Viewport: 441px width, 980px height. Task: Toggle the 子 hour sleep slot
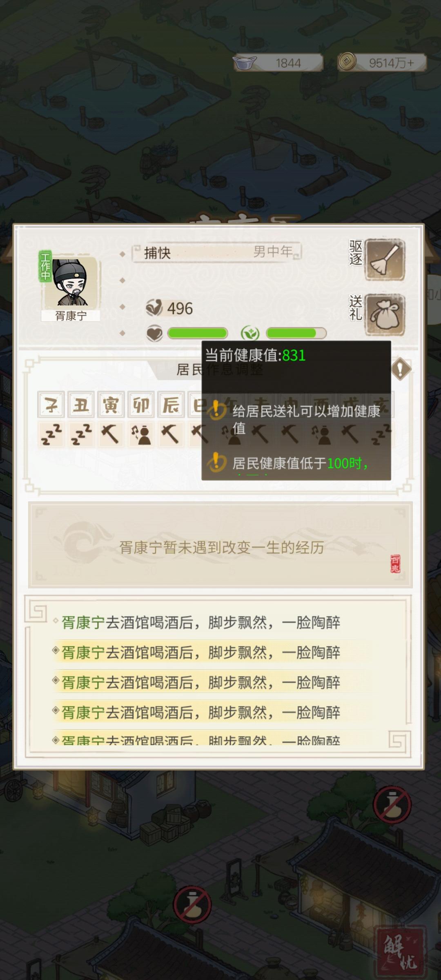click(x=51, y=434)
